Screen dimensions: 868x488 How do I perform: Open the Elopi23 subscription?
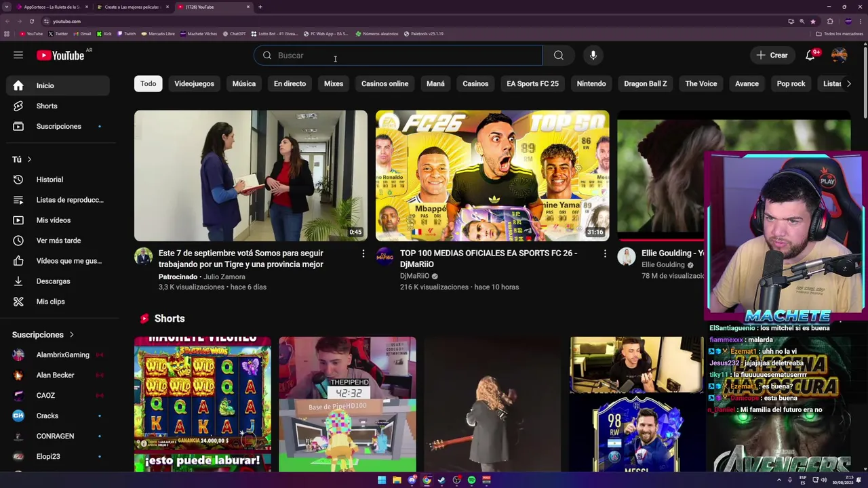tap(58, 457)
